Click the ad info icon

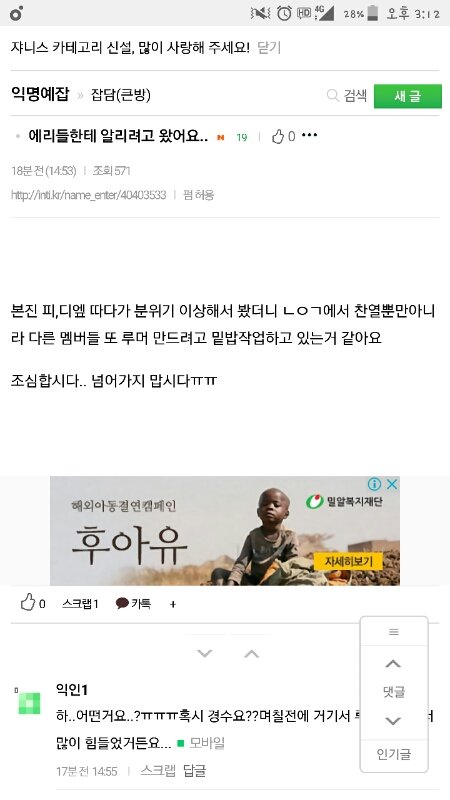coord(374,484)
